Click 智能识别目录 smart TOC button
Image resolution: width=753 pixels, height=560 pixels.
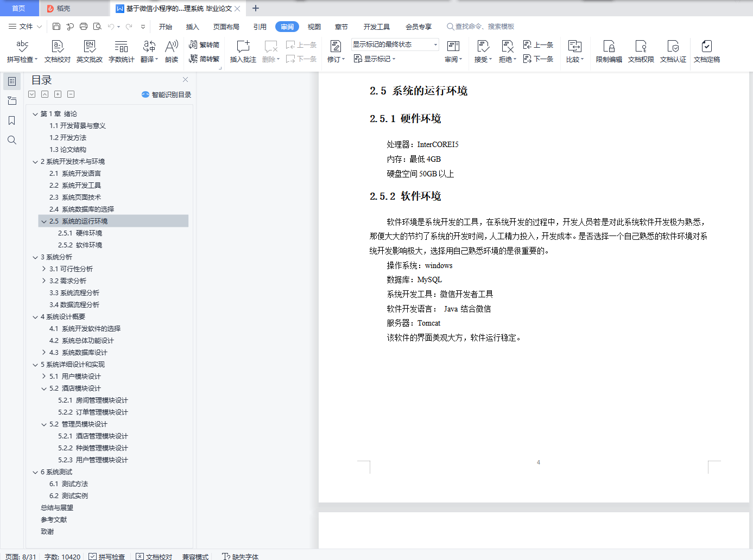coord(166,94)
